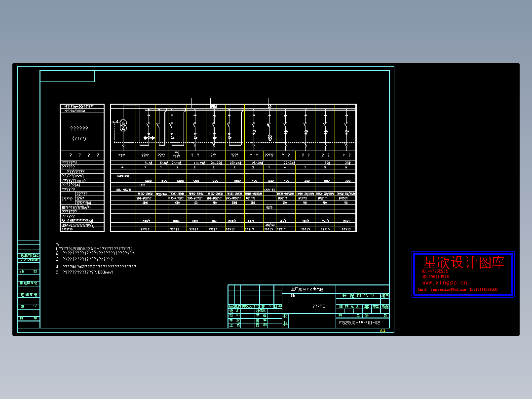The height and width of the screenshot is (399, 532).
Task: Click the www.xingsc.cn website link
Action: pos(444,283)
